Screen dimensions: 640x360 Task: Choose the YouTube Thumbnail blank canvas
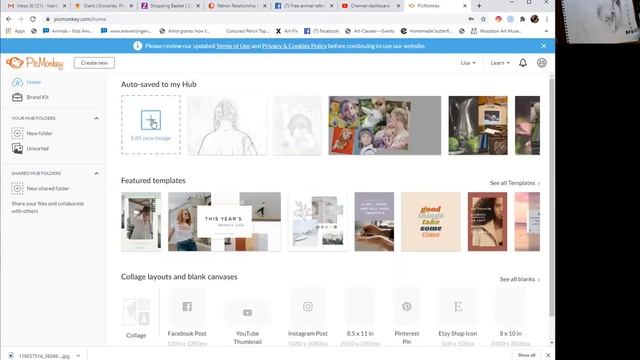point(247,313)
